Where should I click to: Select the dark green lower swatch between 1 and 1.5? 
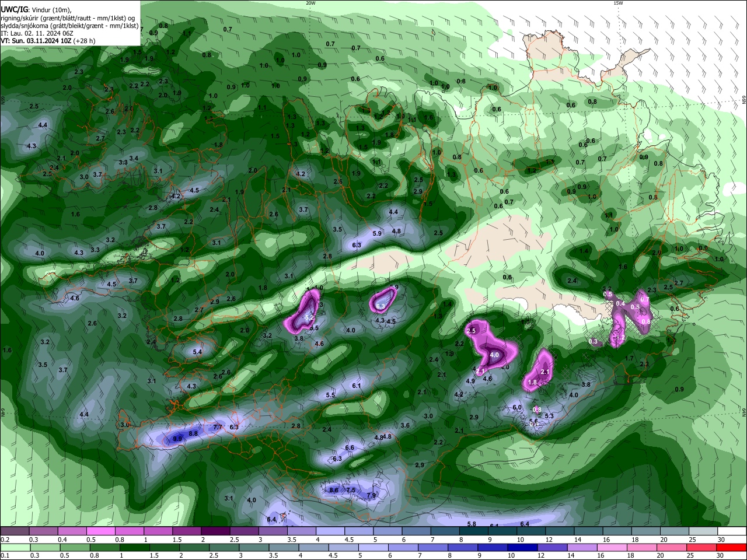(134, 548)
